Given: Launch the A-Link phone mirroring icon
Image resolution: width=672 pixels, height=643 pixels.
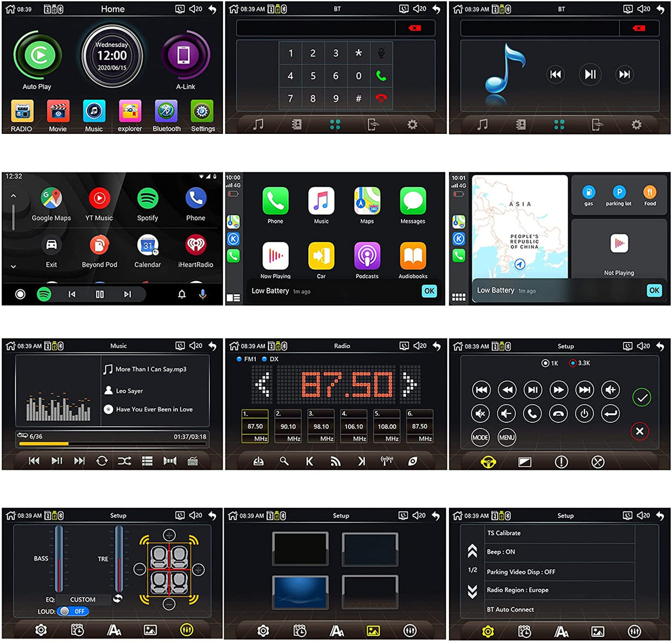Looking at the screenshot, I should (x=185, y=56).
